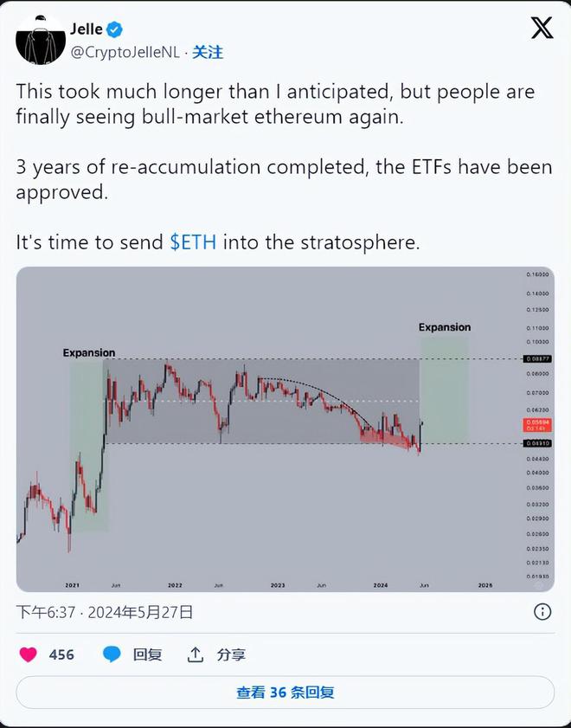Image resolution: width=571 pixels, height=728 pixels.
Task: Open the @CryptoJelleNL handle
Action: tap(125, 53)
